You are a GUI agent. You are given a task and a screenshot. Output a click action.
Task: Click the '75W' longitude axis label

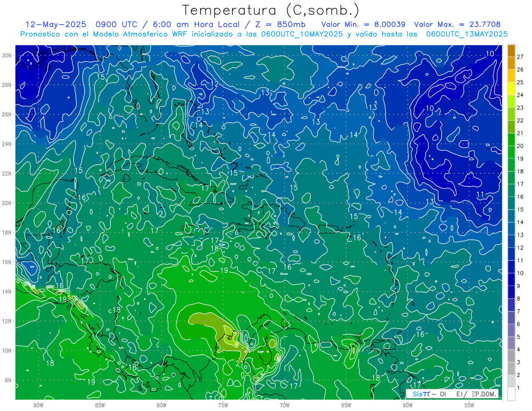pos(223,405)
